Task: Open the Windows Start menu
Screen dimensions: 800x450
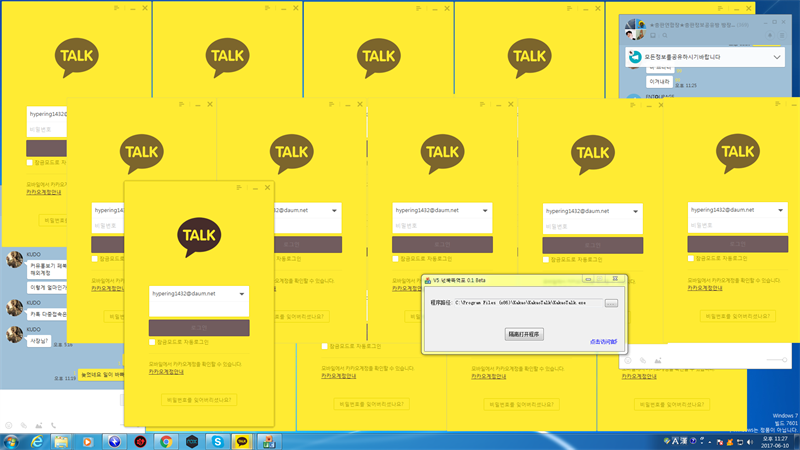Action: 10,441
